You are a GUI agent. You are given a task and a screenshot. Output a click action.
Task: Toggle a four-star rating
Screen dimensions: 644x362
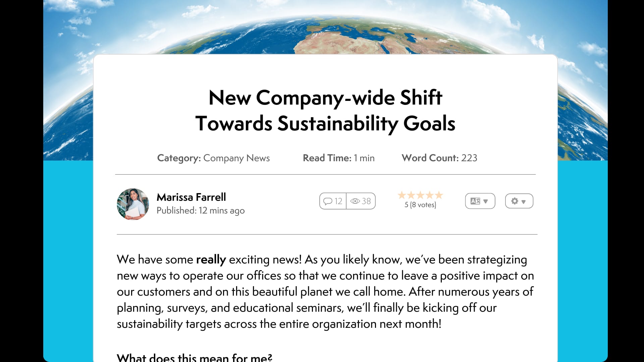pyautogui.click(x=430, y=195)
